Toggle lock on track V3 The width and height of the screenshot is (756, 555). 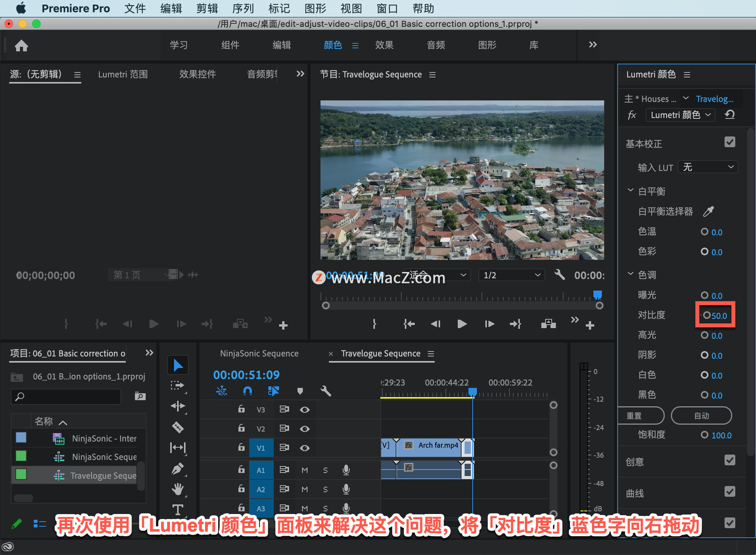click(241, 409)
